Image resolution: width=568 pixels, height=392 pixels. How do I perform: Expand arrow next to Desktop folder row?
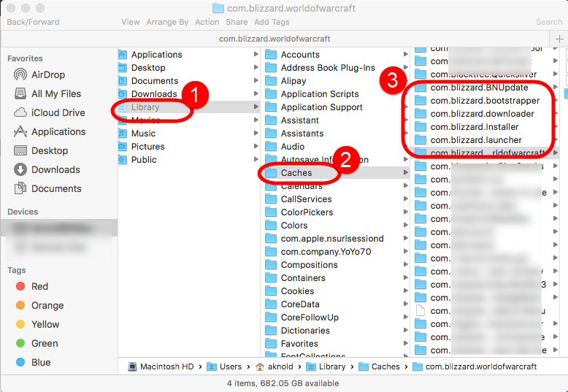click(256, 67)
